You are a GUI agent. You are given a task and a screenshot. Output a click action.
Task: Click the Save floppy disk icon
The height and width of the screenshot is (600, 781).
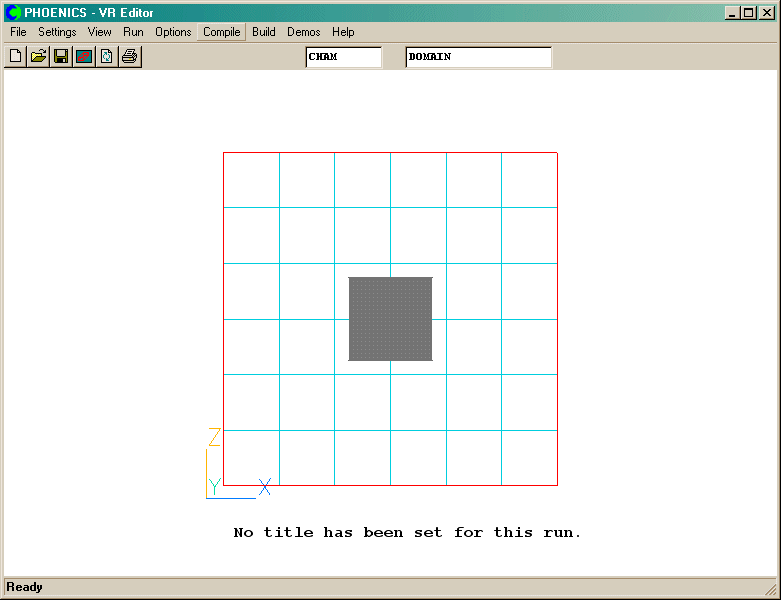61,57
